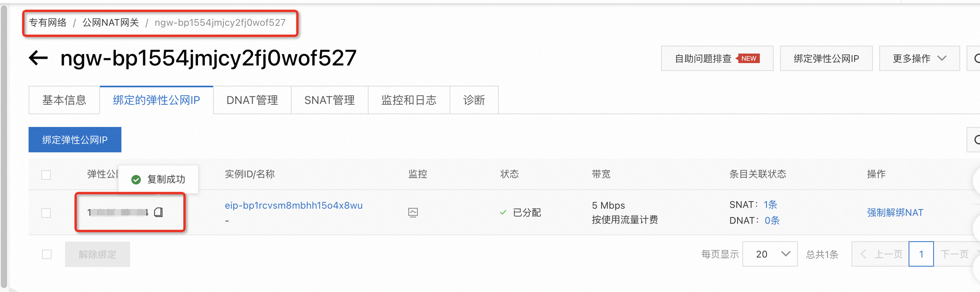Click the back arrow beside gateway name
The width and height of the screenshot is (980, 292).
38,58
